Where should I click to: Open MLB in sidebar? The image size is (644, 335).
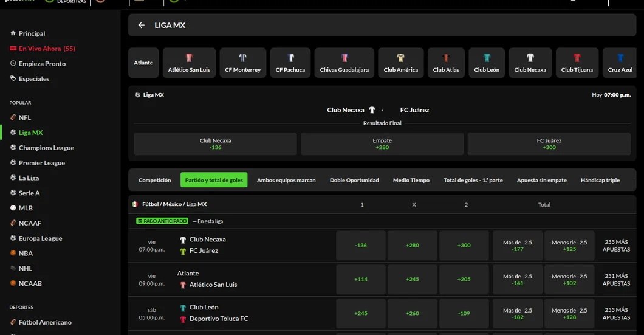(x=21, y=208)
